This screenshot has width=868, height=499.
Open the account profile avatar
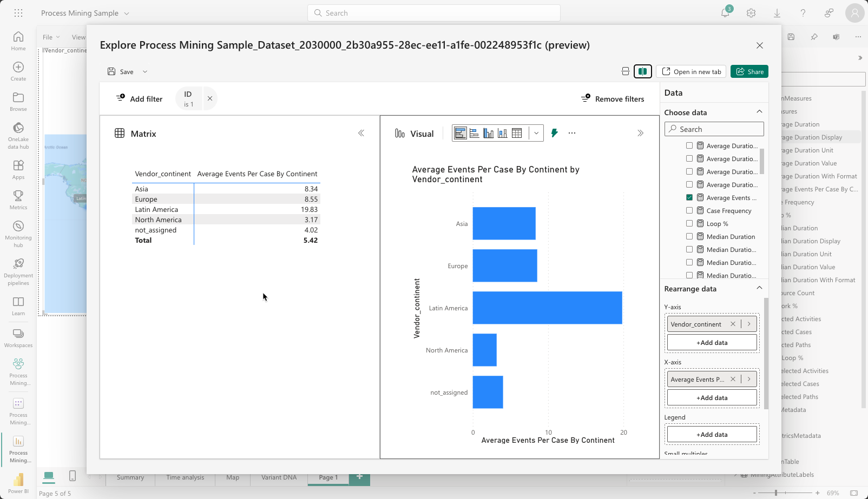tap(855, 13)
